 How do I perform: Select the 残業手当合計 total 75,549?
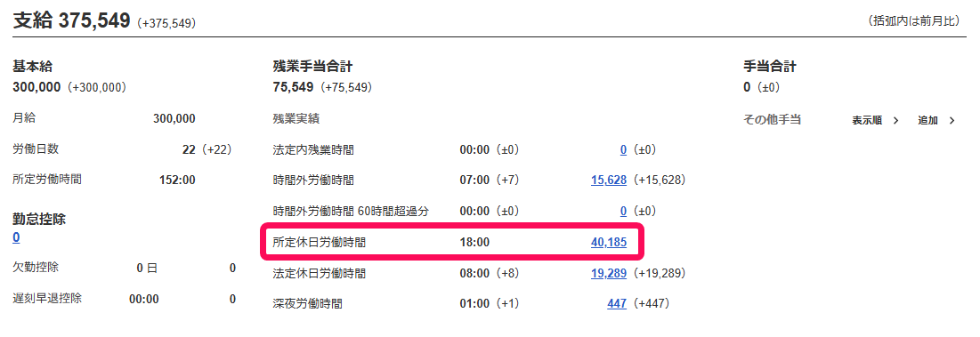coord(293,87)
